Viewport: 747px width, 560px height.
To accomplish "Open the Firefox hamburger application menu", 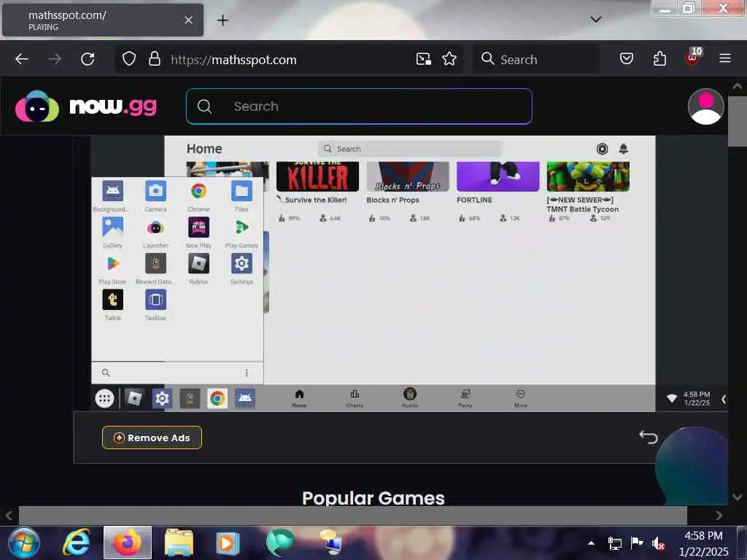I will 725,58.
